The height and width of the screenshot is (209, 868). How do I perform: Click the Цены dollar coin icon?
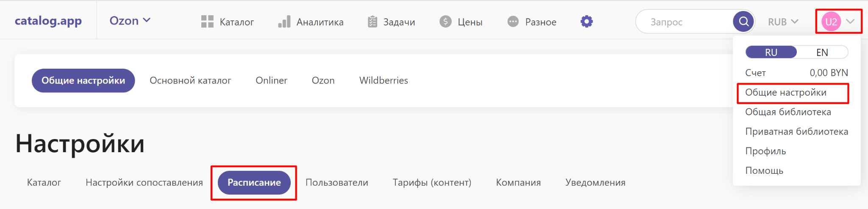[445, 22]
